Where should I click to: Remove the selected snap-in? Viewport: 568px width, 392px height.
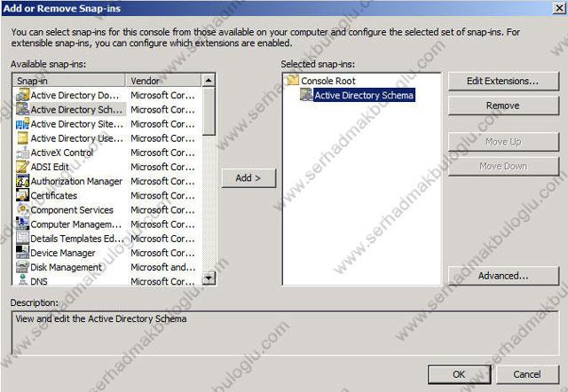(x=503, y=106)
